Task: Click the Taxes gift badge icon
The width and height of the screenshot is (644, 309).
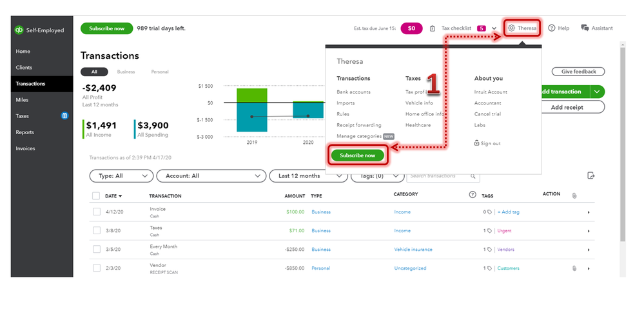Action: [64, 116]
